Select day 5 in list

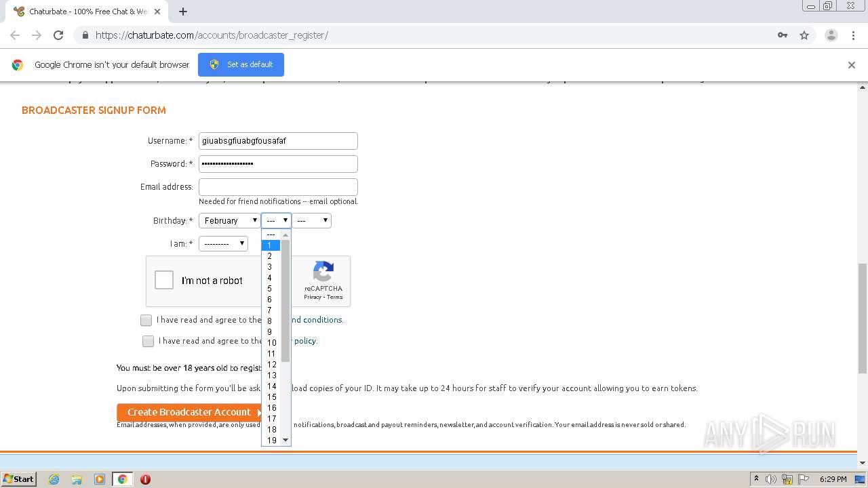[x=271, y=289]
